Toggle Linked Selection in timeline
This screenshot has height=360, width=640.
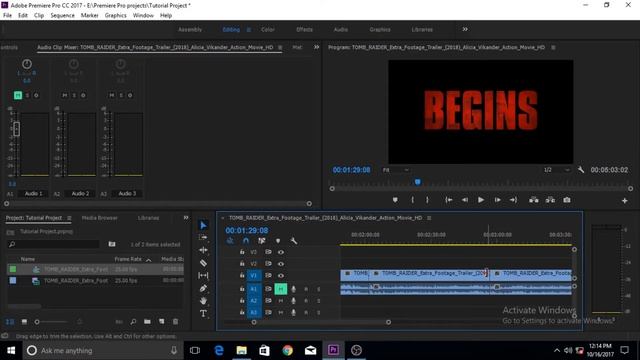[262, 241]
